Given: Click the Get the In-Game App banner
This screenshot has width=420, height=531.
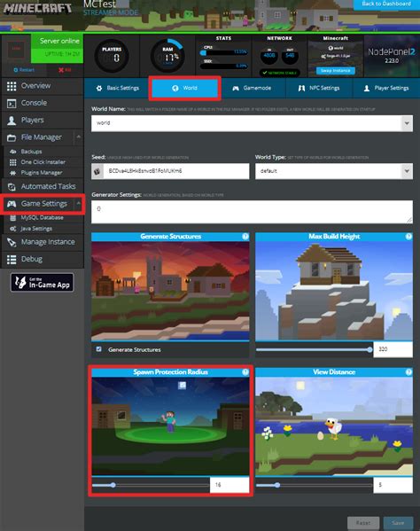Looking at the screenshot, I should click(x=43, y=283).
